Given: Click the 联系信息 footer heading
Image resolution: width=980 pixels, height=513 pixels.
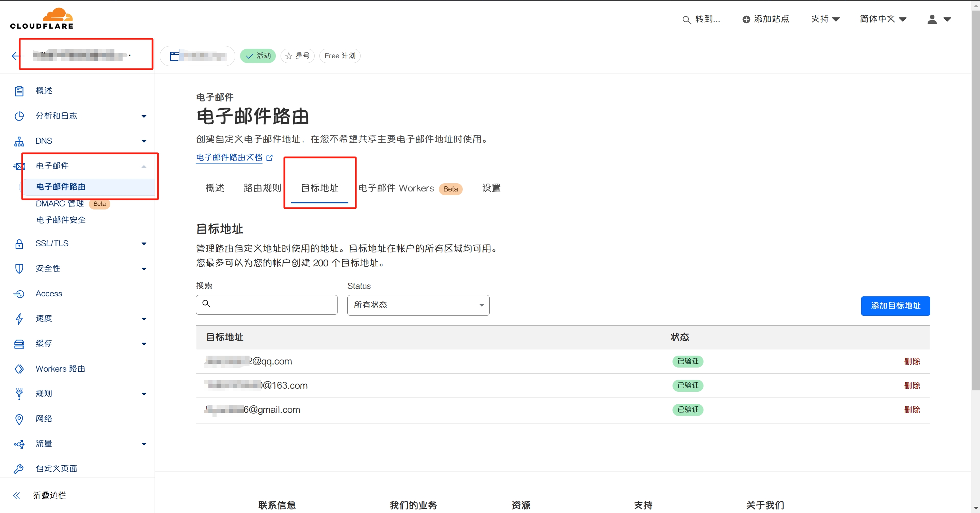Looking at the screenshot, I should 277,506.
